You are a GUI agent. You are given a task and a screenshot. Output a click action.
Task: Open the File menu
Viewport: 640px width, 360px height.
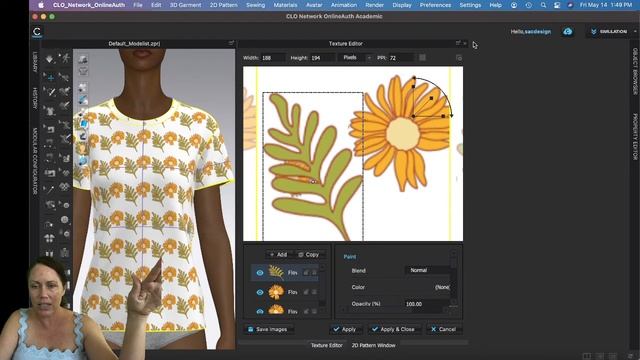(x=138, y=5)
